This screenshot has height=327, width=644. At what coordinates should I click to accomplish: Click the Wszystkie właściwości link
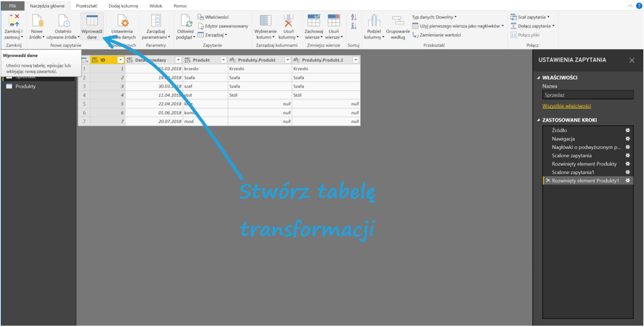click(566, 106)
